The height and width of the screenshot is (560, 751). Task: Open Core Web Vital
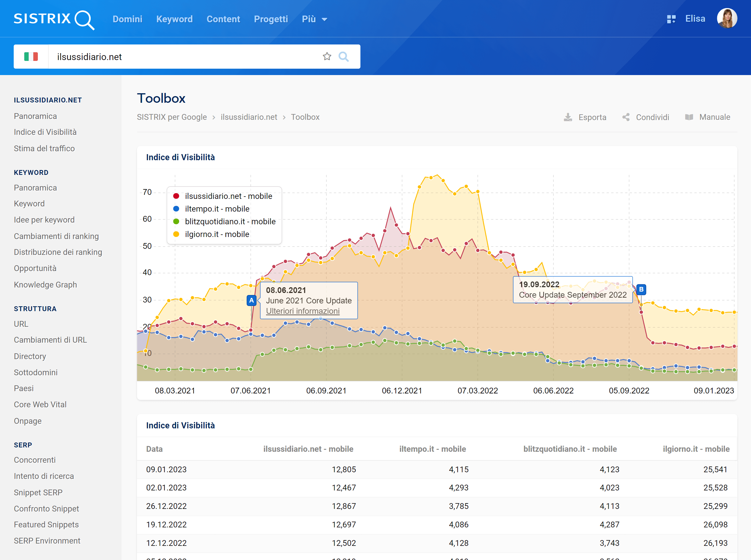40,405
